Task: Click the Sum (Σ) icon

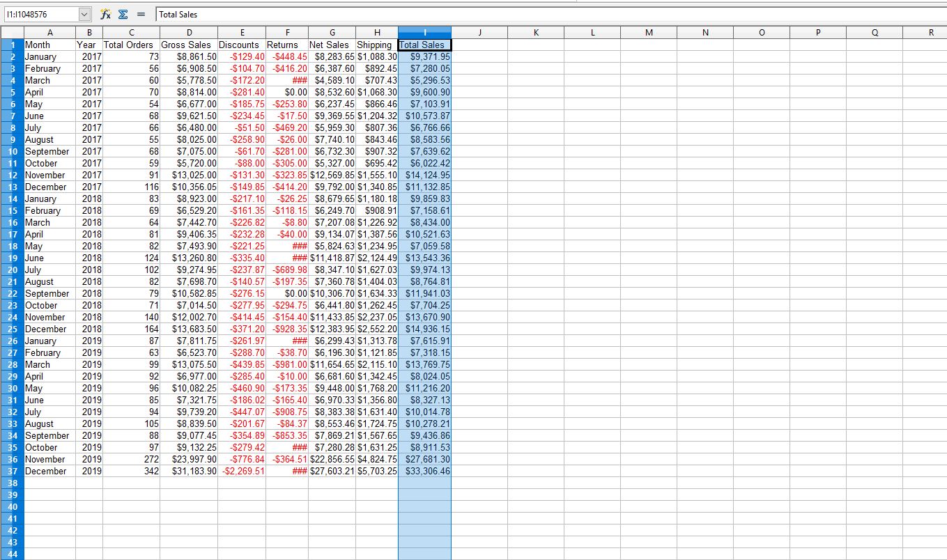Action: 123,14
